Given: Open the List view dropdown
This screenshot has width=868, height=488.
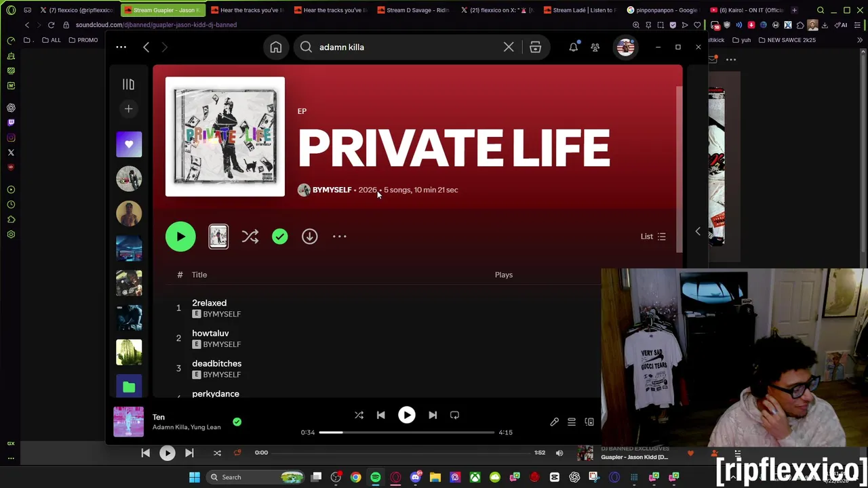Looking at the screenshot, I should [653, 237].
